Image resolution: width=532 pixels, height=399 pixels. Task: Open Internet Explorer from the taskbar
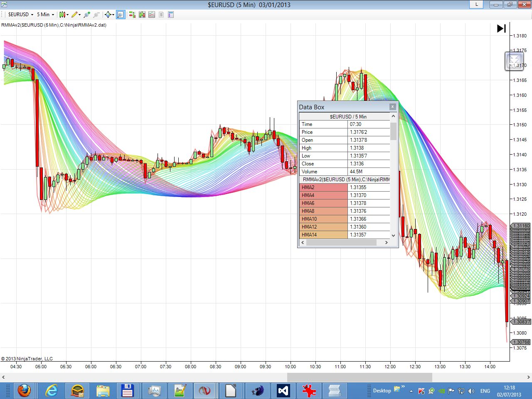pos(52,391)
